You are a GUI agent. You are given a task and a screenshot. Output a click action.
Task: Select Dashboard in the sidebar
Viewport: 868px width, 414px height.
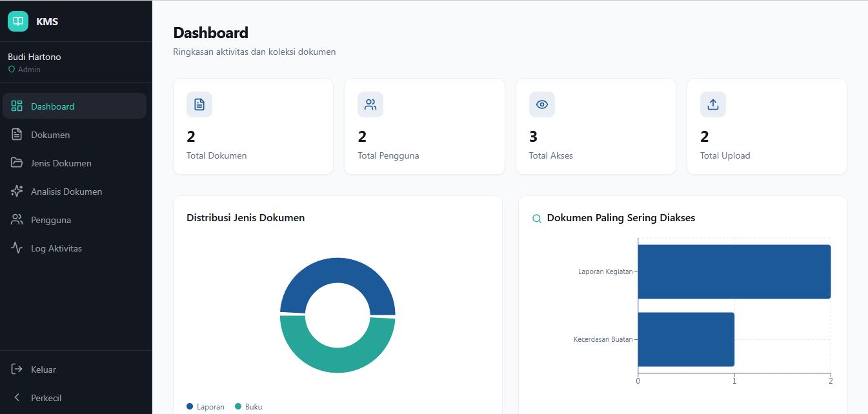(x=52, y=106)
